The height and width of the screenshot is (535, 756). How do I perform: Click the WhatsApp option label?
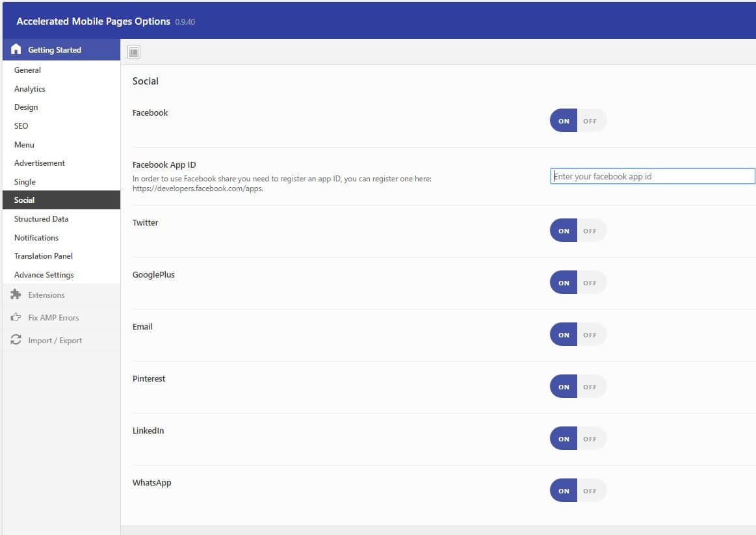152,482
